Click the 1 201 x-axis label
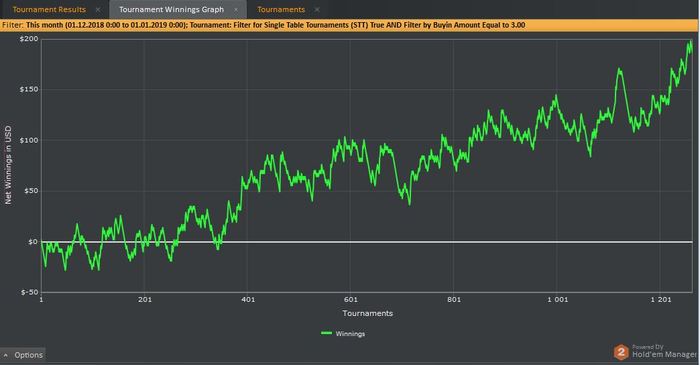The height and width of the screenshot is (365, 700). pyautogui.click(x=661, y=299)
